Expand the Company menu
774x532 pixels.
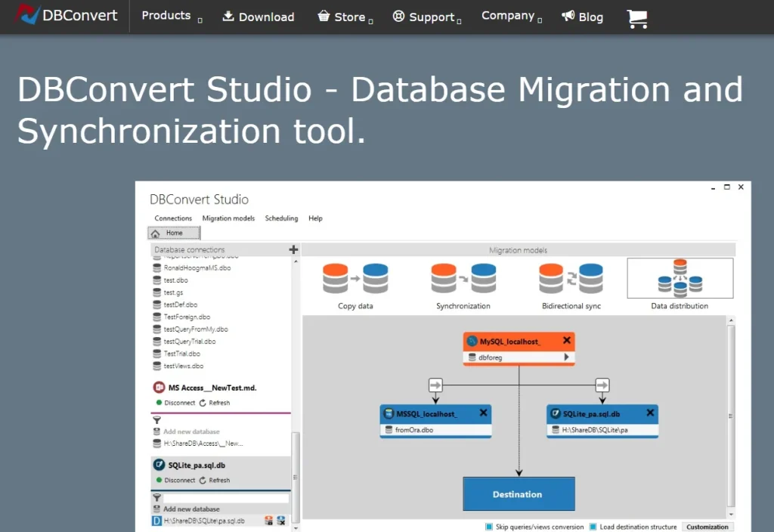pos(512,16)
